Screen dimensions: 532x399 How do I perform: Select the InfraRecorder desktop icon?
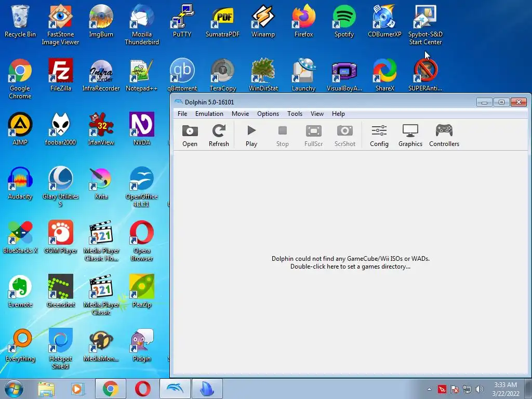[101, 75]
